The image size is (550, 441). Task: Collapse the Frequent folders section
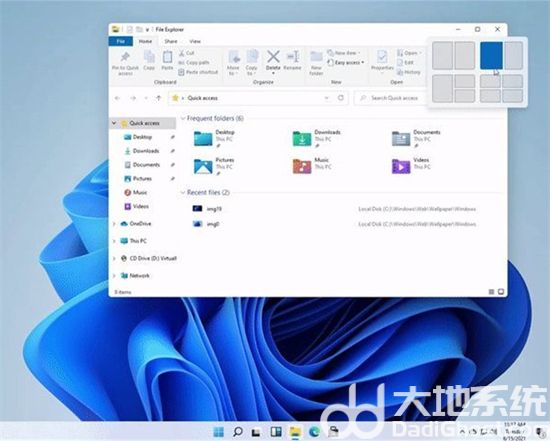point(183,118)
